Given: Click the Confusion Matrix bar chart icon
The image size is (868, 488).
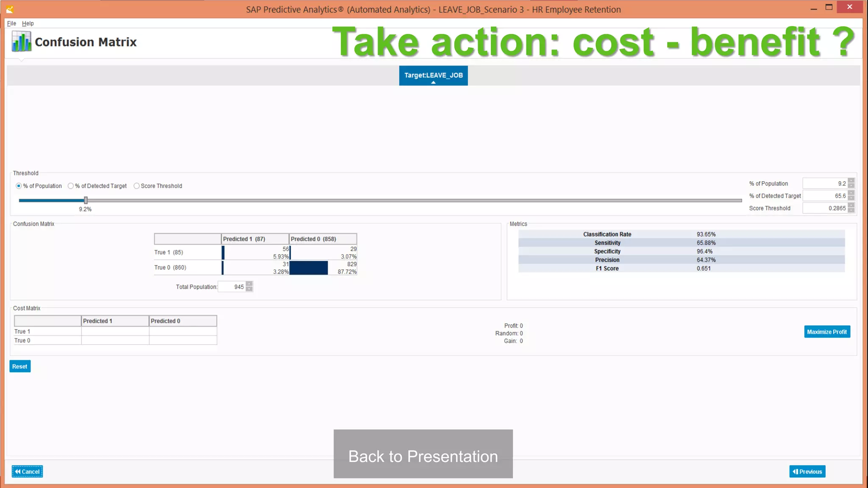Looking at the screenshot, I should 21,42.
